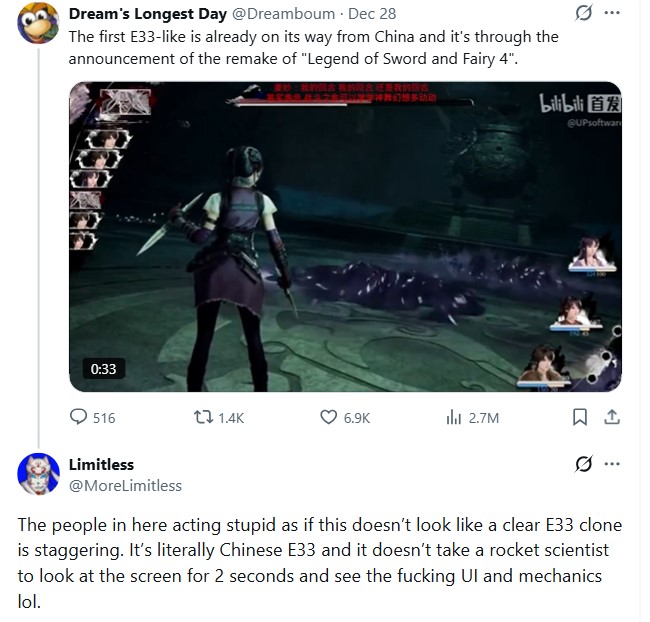
Task: Open more options on Limitless's tweet
Action: click(612, 464)
